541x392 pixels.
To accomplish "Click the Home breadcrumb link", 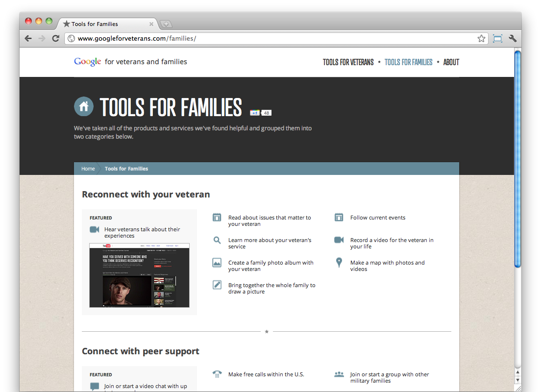I will tap(88, 169).
